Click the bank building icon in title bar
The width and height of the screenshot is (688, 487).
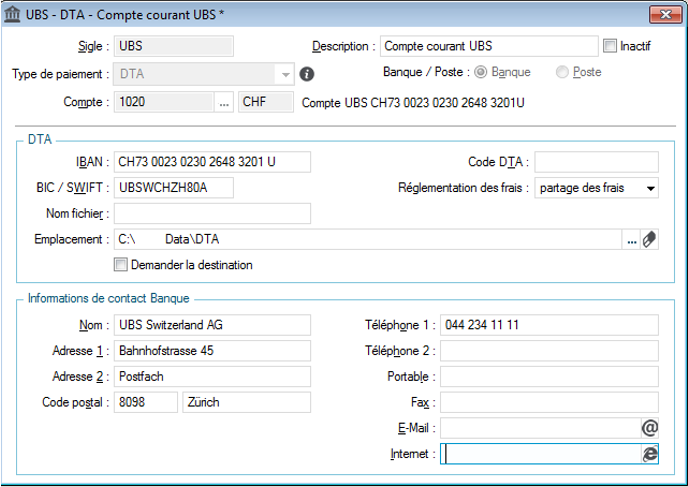(12, 14)
